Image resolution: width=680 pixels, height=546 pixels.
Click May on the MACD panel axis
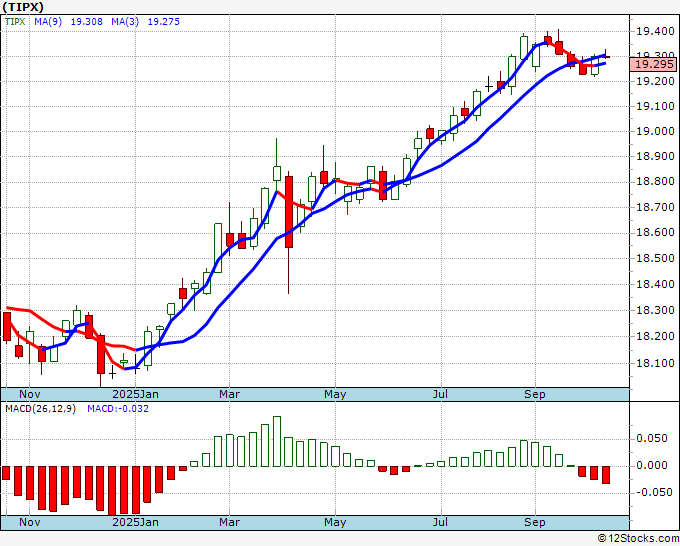335,522
